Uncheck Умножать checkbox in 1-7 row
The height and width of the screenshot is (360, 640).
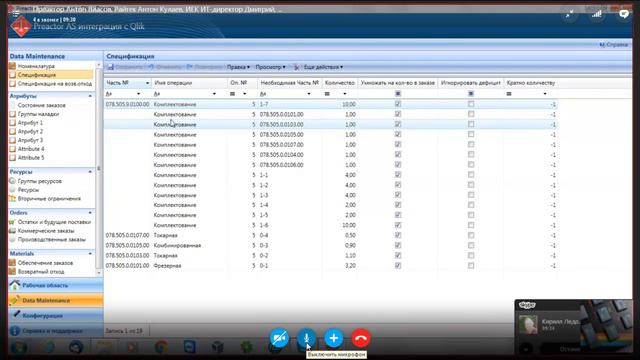[x=398, y=104]
